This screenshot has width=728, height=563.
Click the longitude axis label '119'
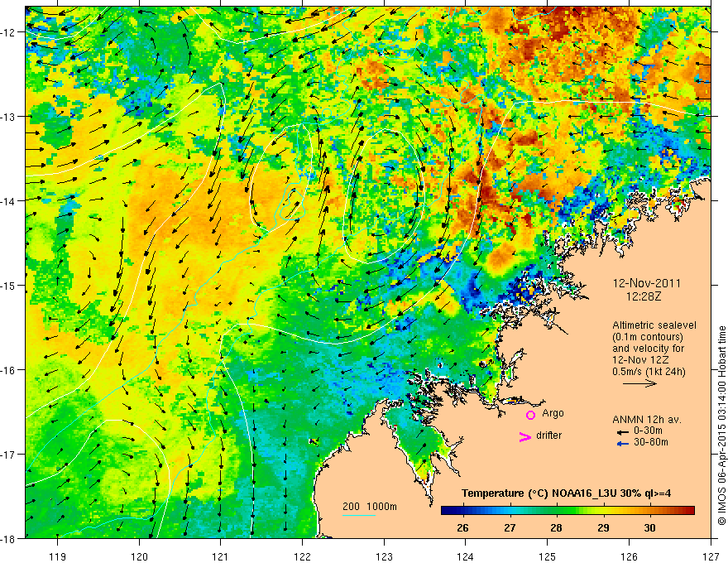pos(58,556)
